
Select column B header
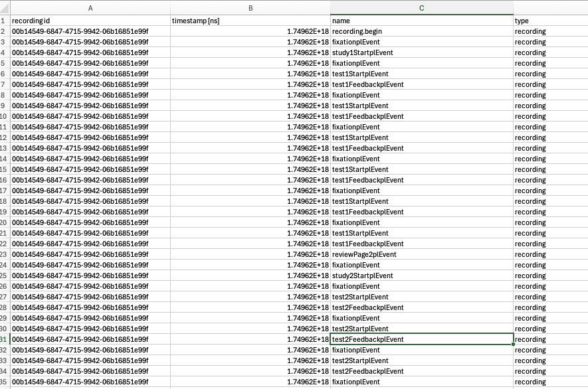point(250,7)
